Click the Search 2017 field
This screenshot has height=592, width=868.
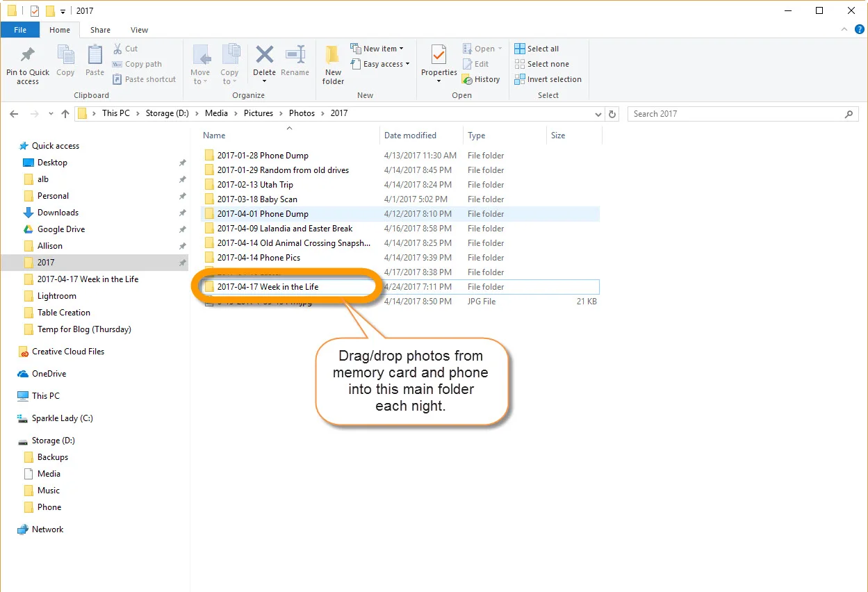click(743, 114)
